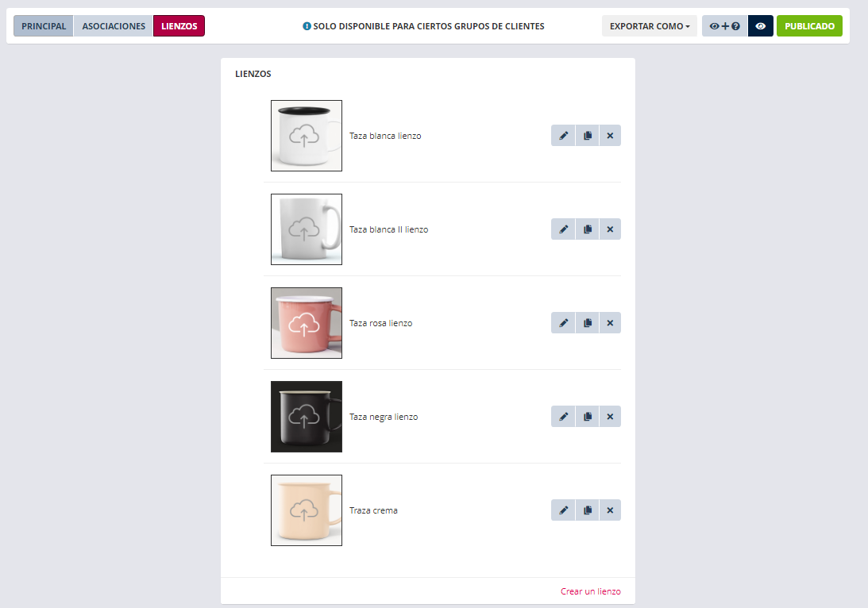Duplicate the Taza blanca II lienzo
Viewport: 868px width, 608px height.
point(588,229)
